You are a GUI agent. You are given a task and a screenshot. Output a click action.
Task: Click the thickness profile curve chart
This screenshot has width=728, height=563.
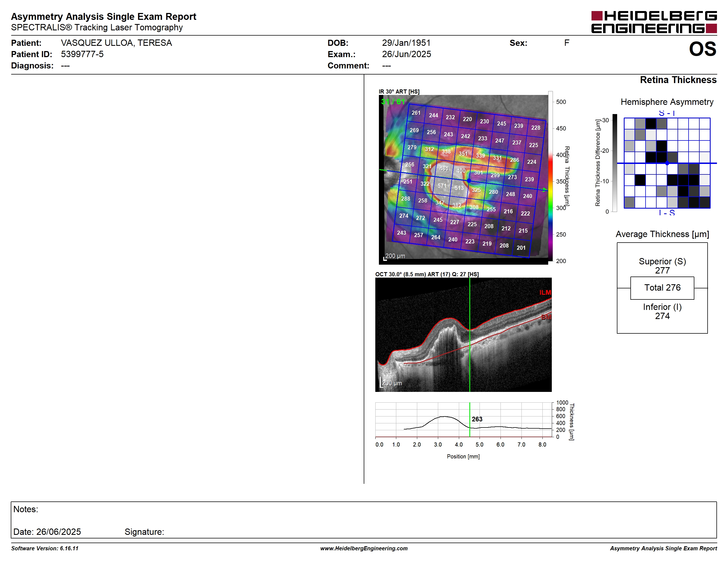tap(463, 419)
